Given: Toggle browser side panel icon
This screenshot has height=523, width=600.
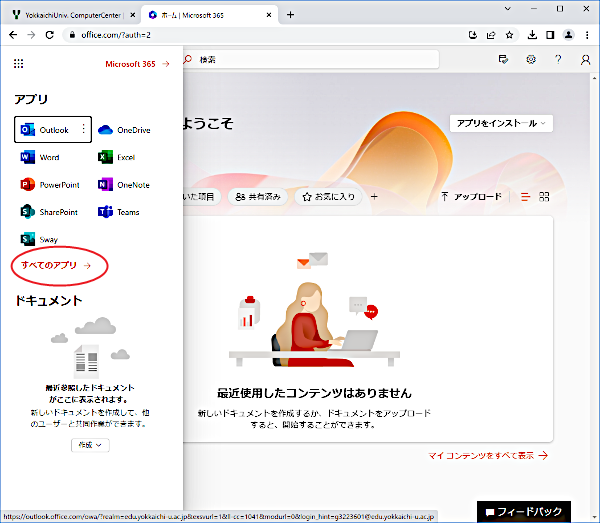Looking at the screenshot, I should pos(550,35).
